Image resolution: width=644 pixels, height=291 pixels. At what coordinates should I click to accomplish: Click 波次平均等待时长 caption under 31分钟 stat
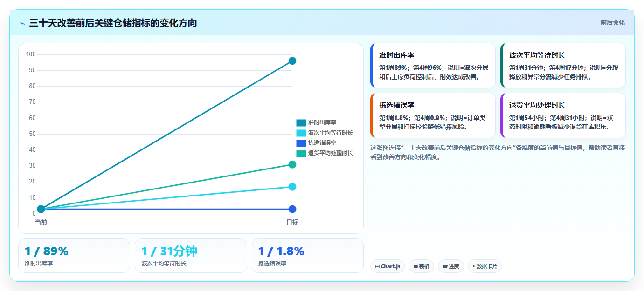[x=164, y=264]
